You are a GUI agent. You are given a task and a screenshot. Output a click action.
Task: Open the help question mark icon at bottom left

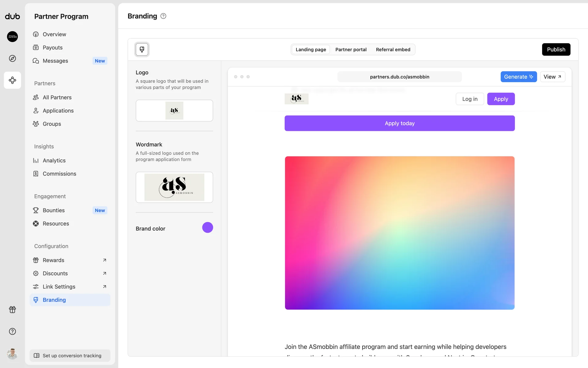[12, 331]
